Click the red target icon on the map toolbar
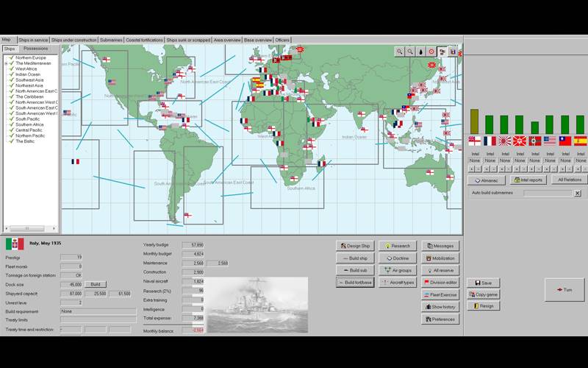This screenshot has width=588, height=368. tap(431, 52)
